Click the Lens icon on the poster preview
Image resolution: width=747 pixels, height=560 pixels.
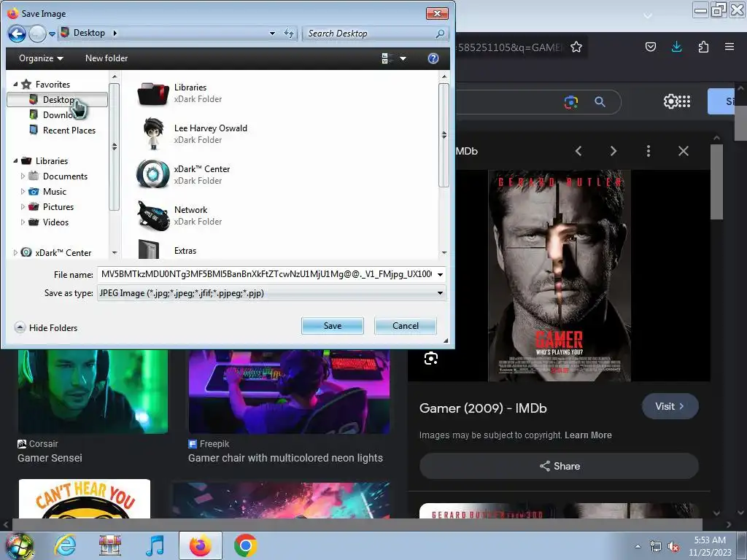(430, 358)
